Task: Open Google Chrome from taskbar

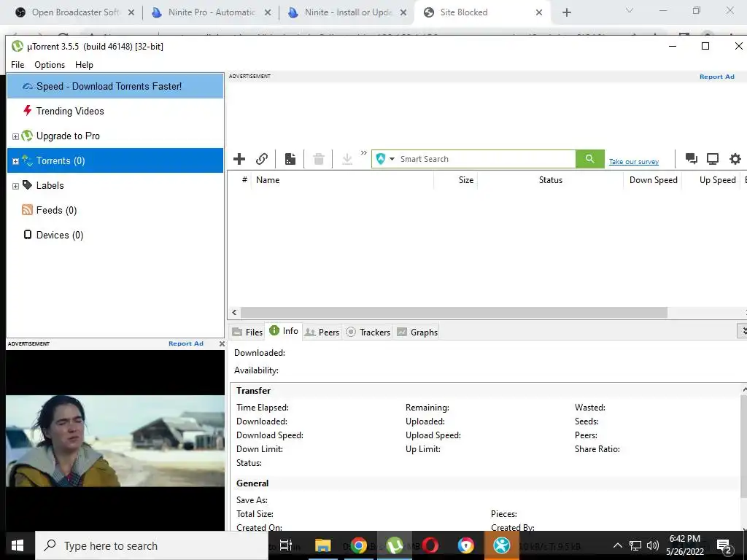Action: (358, 545)
